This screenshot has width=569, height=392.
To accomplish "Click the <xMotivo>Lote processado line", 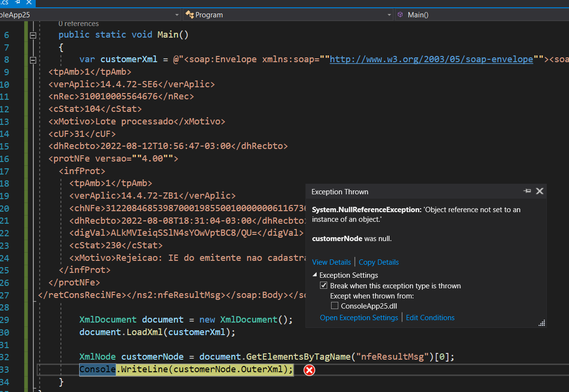I will pyautogui.click(x=137, y=122).
